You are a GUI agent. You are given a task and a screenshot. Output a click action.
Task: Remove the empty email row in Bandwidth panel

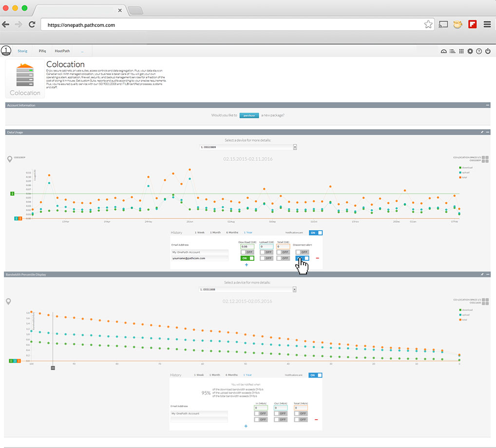click(316, 420)
